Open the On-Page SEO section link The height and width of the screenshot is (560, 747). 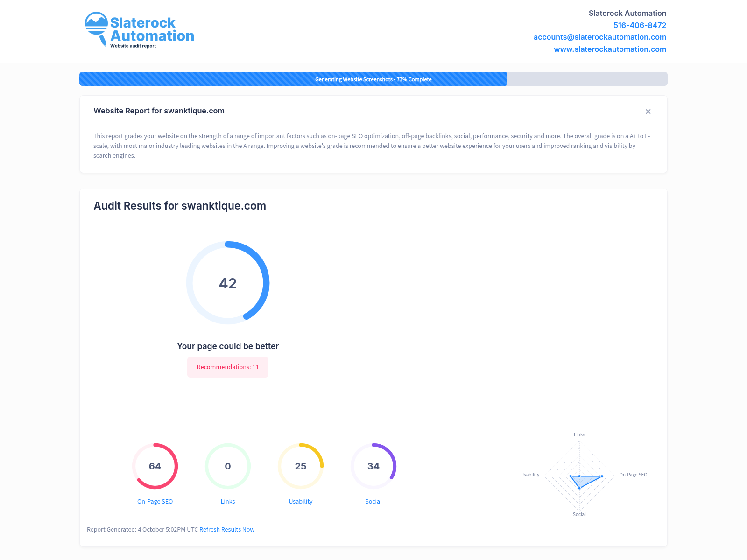(x=155, y=501)
